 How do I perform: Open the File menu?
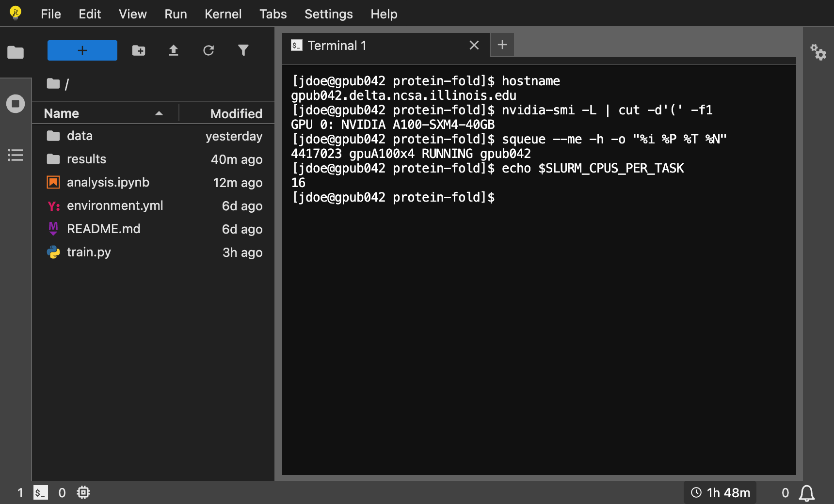point(51,14)
